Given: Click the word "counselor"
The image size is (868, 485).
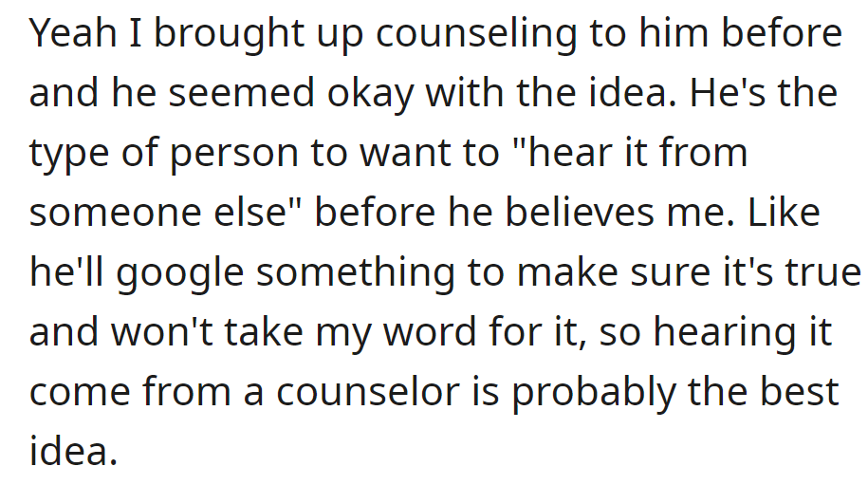Looking at the screenshot, I should pos(367,392).
